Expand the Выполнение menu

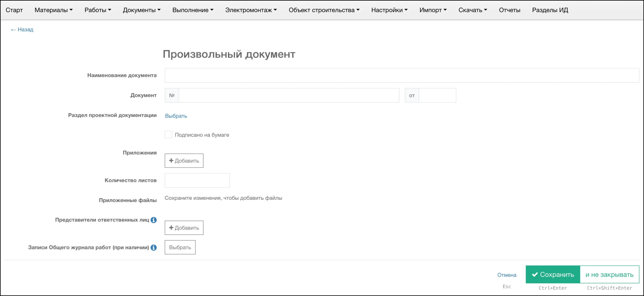193,10
